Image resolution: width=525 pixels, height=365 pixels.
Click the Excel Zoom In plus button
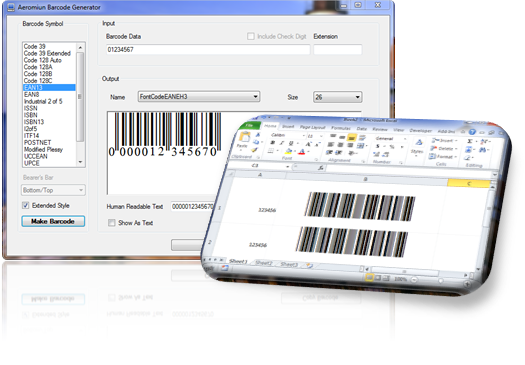467,283
